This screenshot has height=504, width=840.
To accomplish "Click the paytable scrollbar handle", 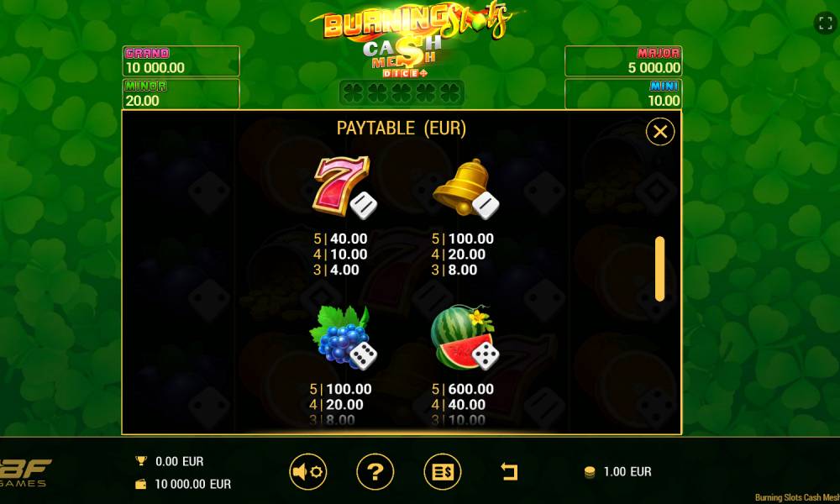I will pyautogui.click(x=659, y=268).
